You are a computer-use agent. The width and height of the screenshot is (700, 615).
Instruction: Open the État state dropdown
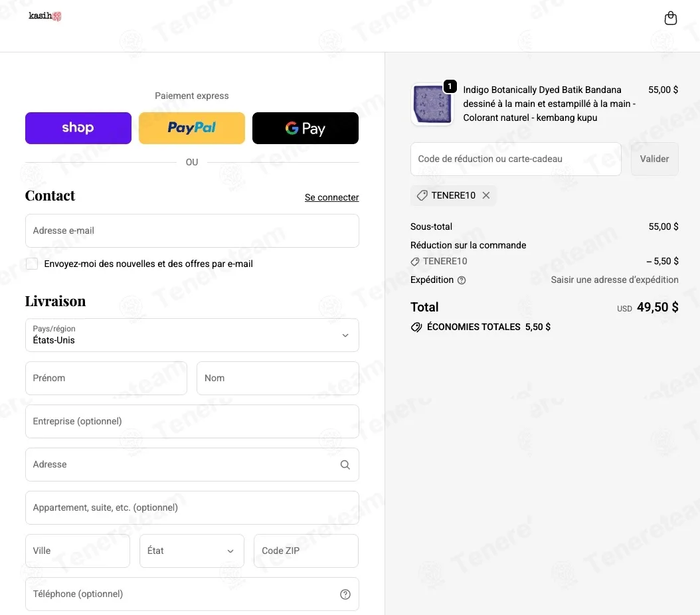click(192, 551)
